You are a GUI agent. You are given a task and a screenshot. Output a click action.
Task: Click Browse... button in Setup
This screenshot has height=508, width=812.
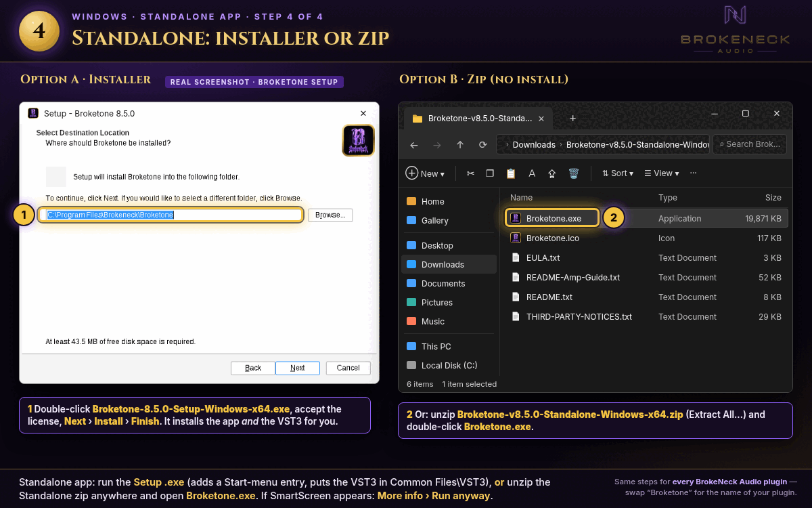point(330,215)
